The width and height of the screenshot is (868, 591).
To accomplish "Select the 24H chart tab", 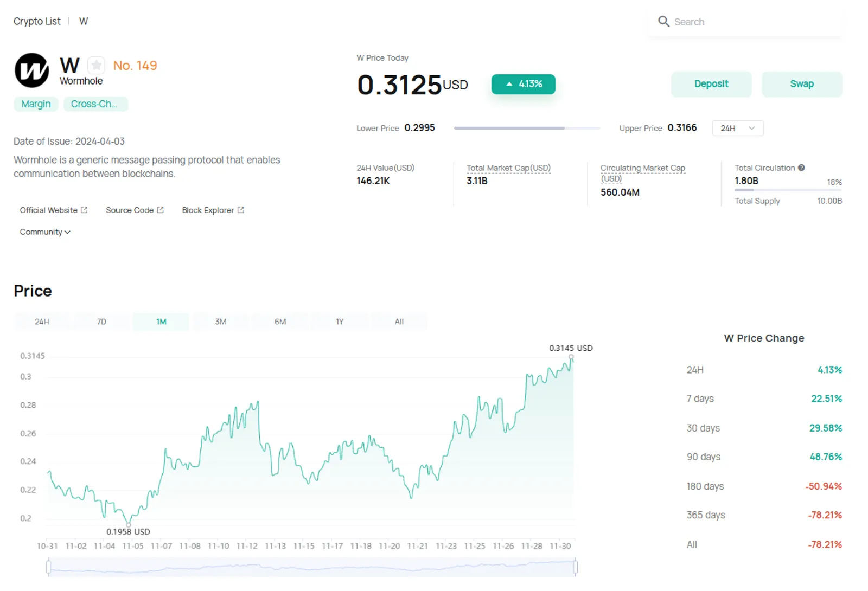I will (x=42, y=322).
